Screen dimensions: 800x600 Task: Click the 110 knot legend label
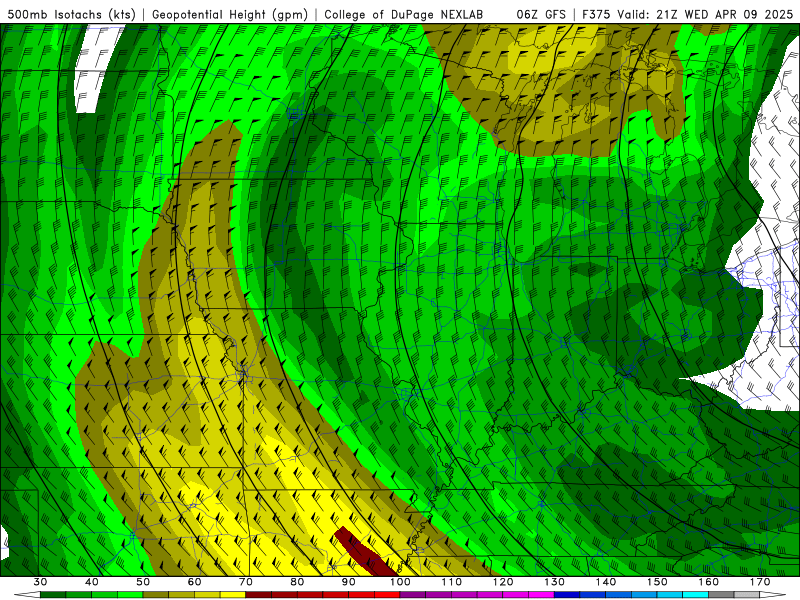point(452,582)
